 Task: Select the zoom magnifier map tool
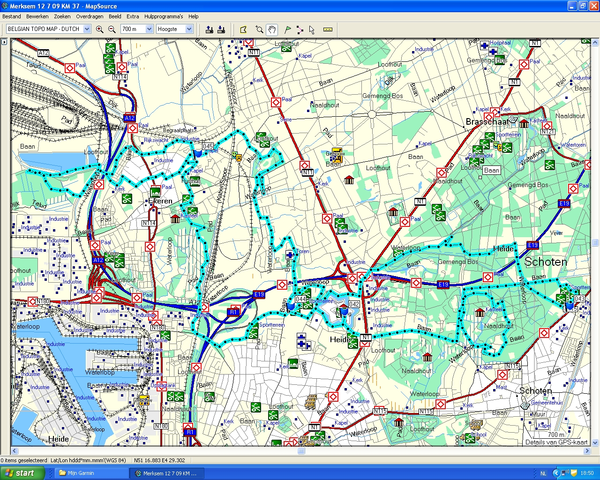(260, 30)
